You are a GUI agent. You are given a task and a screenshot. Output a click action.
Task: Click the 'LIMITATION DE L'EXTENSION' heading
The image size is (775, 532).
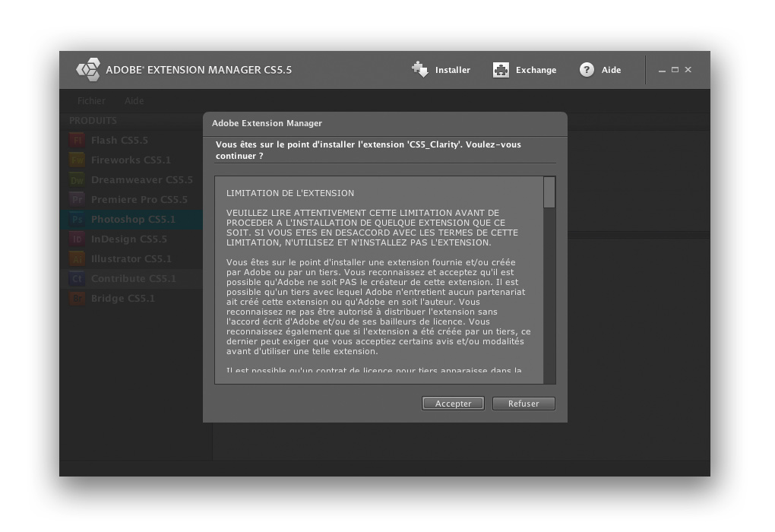(x=290, y=193)
